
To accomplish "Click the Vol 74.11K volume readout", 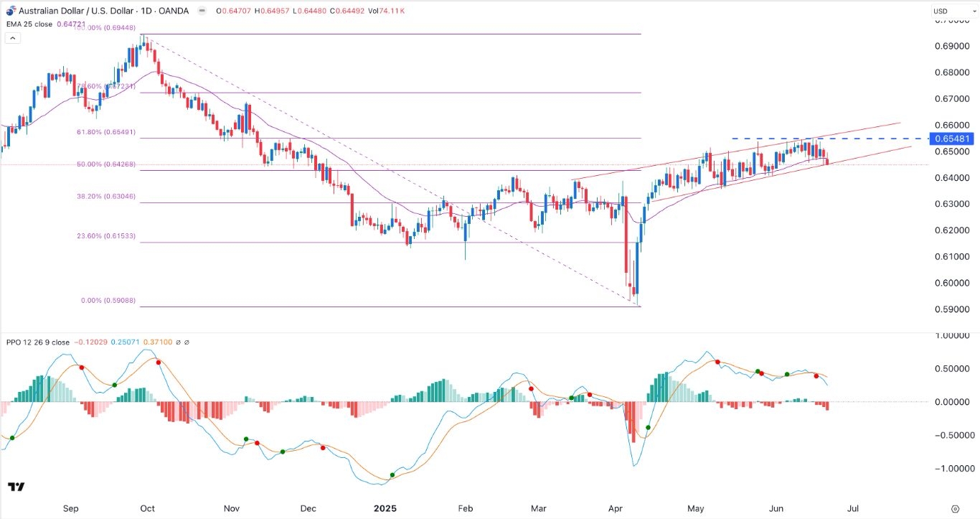I will click(385, 11).
